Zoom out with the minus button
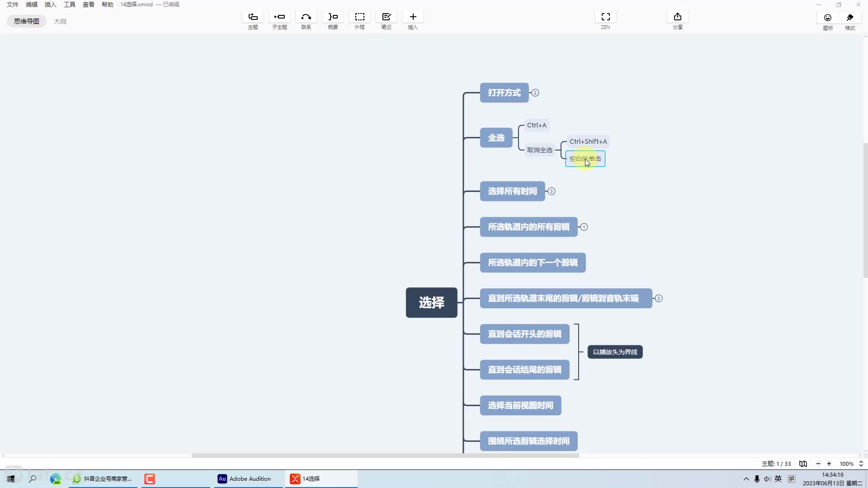 [x=818, y=464]
